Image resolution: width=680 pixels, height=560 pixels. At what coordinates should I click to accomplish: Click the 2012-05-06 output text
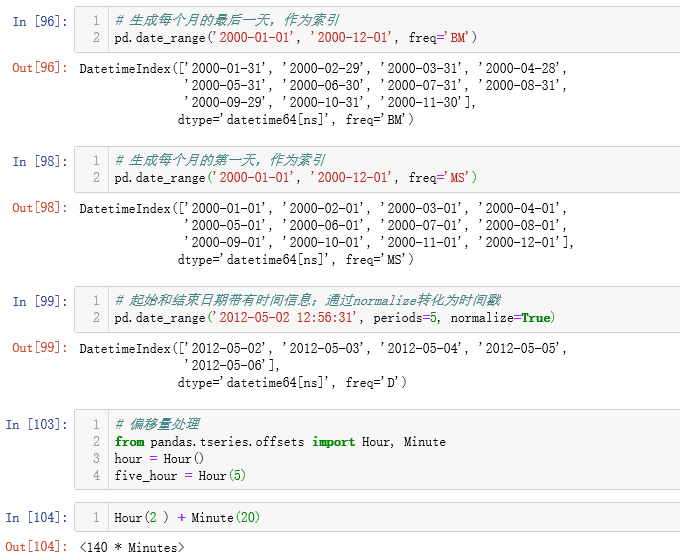pos(232,366)
